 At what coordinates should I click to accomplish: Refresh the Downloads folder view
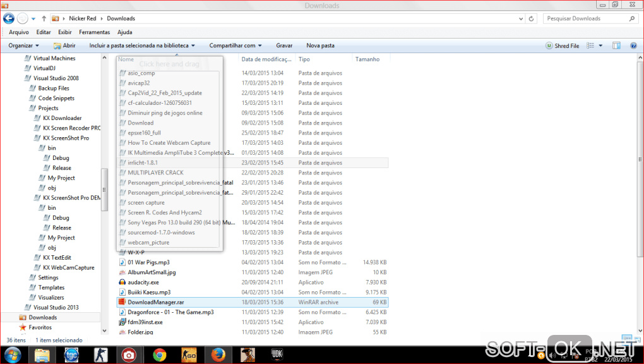point(531,18)
